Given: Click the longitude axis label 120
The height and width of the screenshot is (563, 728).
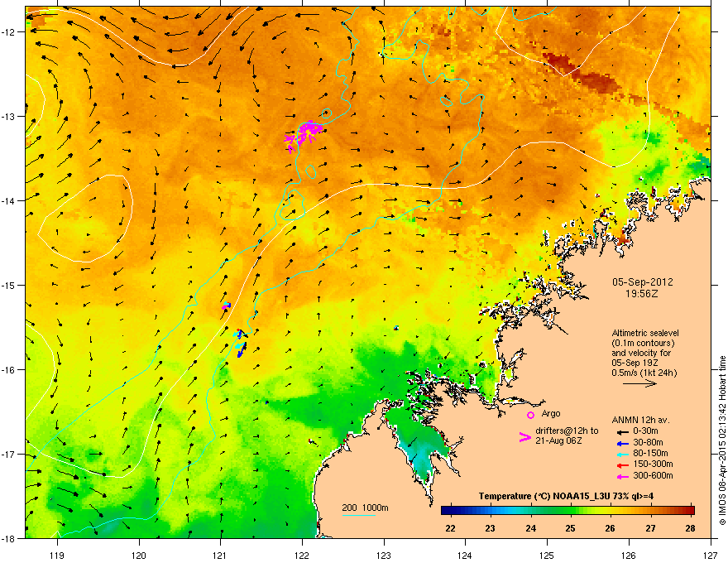Looking at the screenshot, I should pyautogui.click(x=139, y=555).
